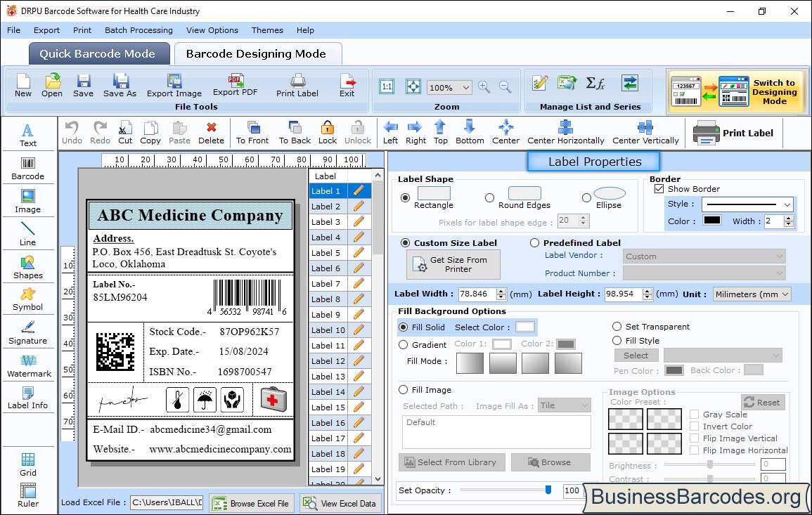Click View Excel Data button
Image resolution: width=812 pixels, height=515 pixels.
coord(340,503)
